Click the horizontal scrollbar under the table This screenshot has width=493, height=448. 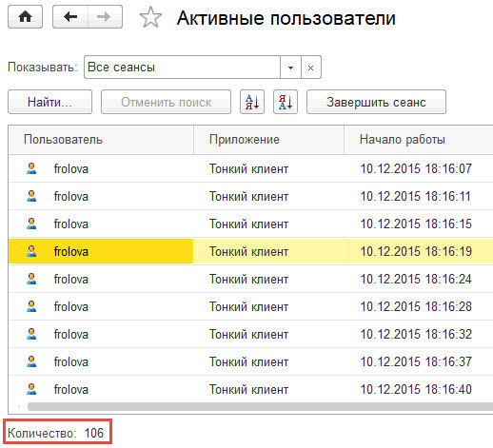260,406
